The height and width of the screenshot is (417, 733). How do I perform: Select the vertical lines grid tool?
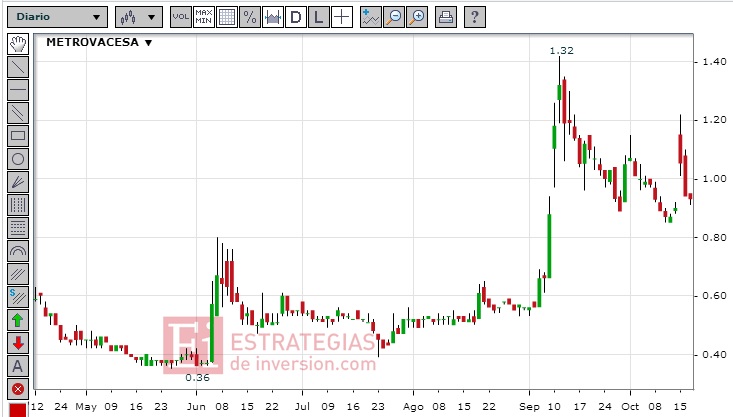pyautogui.click(x=18, y=205)
